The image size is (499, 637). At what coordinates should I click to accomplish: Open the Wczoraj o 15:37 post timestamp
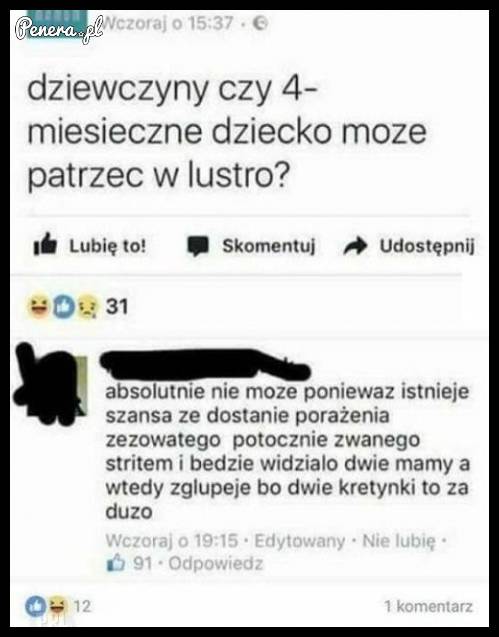click(x=167, y=24)
